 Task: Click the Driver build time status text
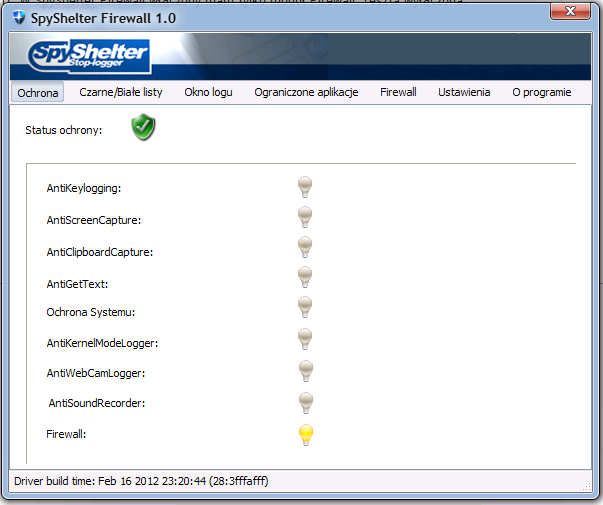[x=141, y=481]
